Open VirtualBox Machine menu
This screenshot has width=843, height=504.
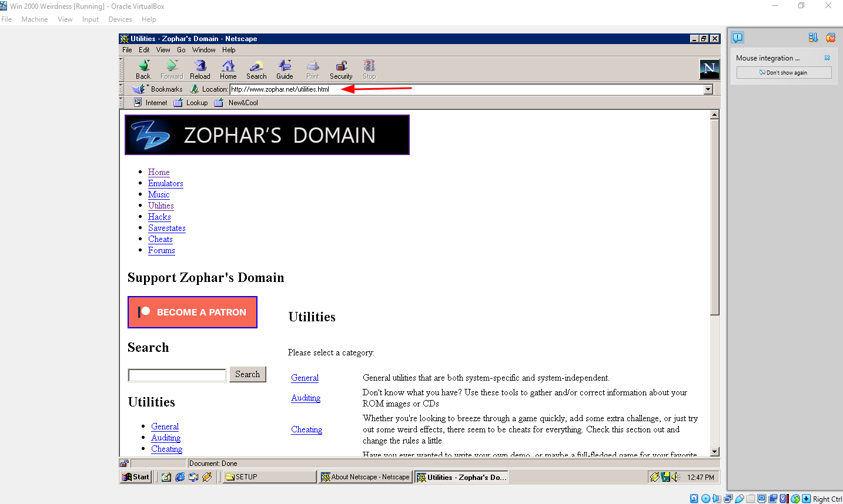[x=35, y=19]
